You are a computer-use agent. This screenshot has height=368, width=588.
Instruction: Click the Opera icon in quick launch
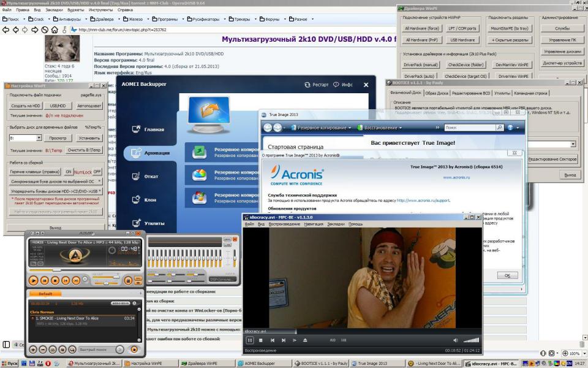pos(48,363)
